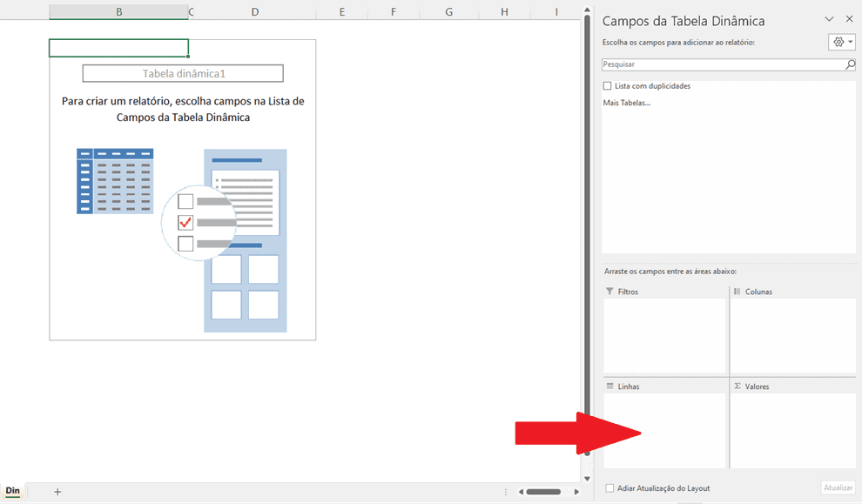This screenshot has height=504, width=862.
Task: Click the Linhas area rows icon
Action: pos(609,386)
